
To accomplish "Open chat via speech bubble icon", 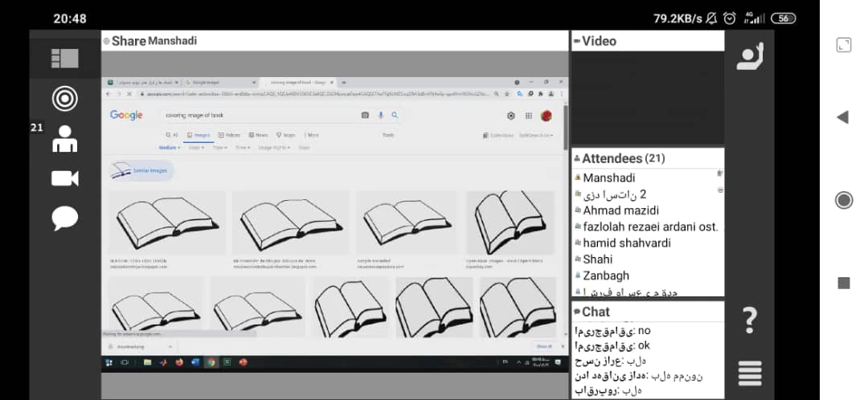I will point(65,218).
